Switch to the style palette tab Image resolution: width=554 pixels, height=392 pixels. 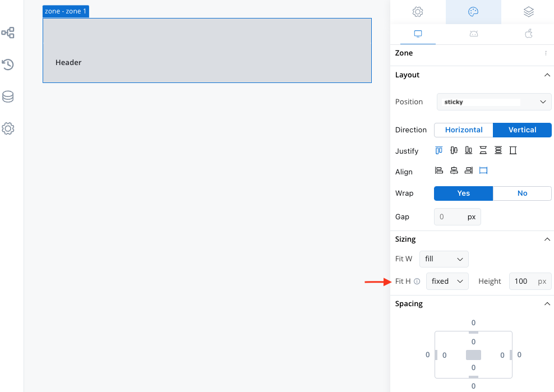point(473,12)
